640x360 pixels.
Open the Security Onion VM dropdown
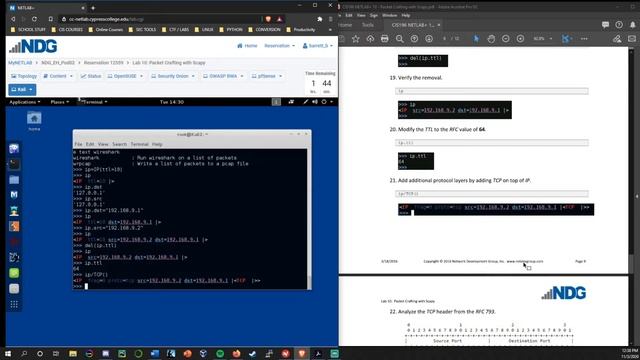coord(173,76)
